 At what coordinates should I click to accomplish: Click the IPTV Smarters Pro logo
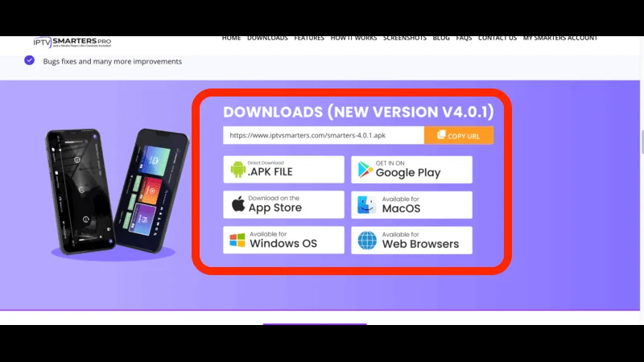[72, 43]
